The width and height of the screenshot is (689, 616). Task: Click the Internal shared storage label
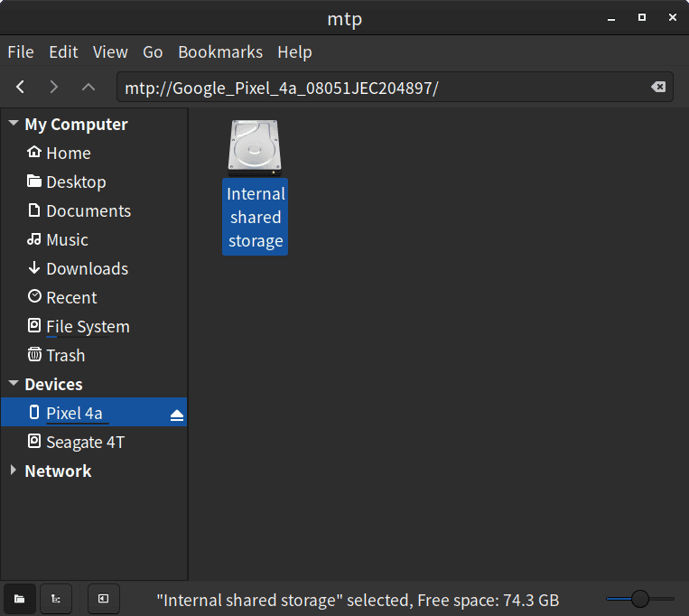pos(256,217)
